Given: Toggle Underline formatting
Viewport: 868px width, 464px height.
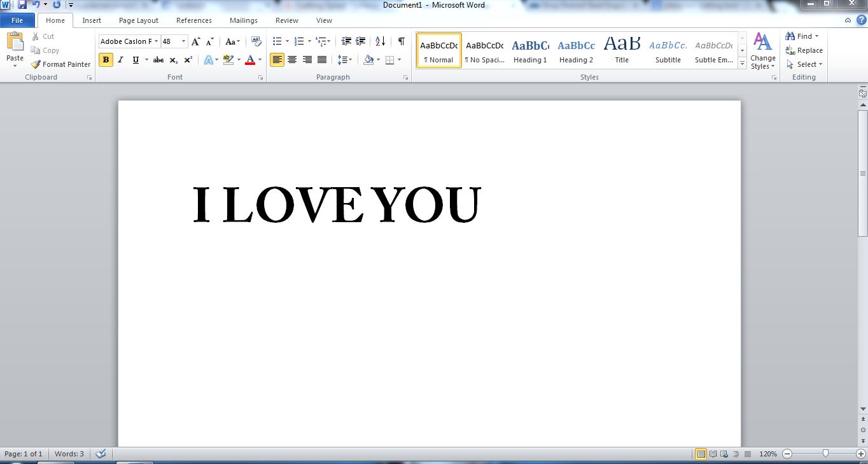Looking at the screenshot, I should (136, 60).
